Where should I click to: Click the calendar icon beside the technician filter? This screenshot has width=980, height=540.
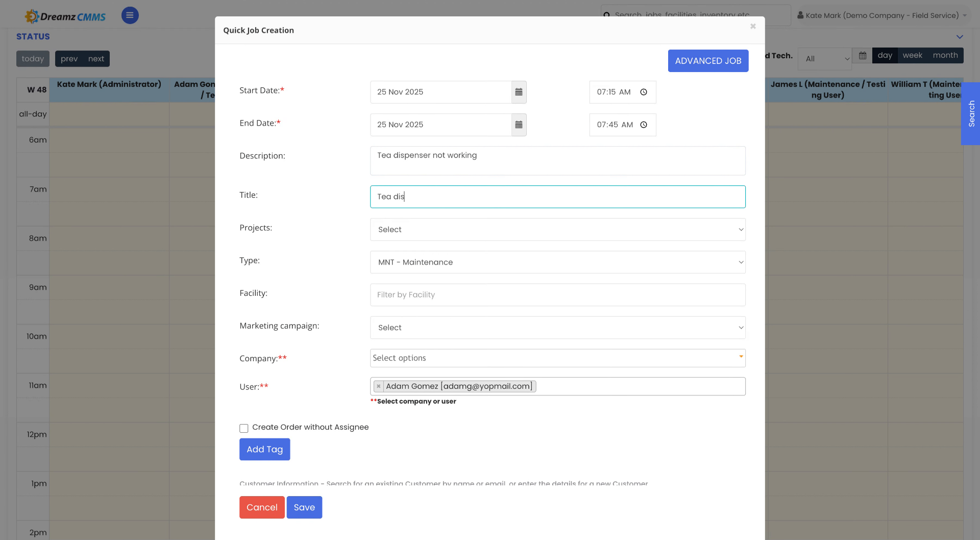point(862,56)
